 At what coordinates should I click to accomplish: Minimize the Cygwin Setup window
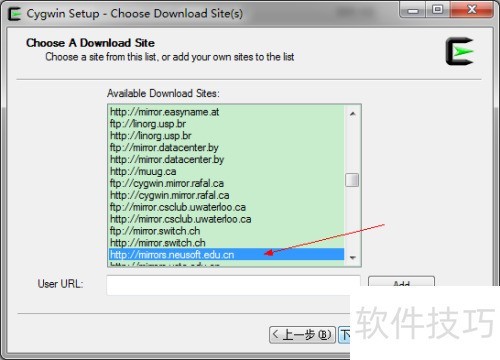[413, 11]
